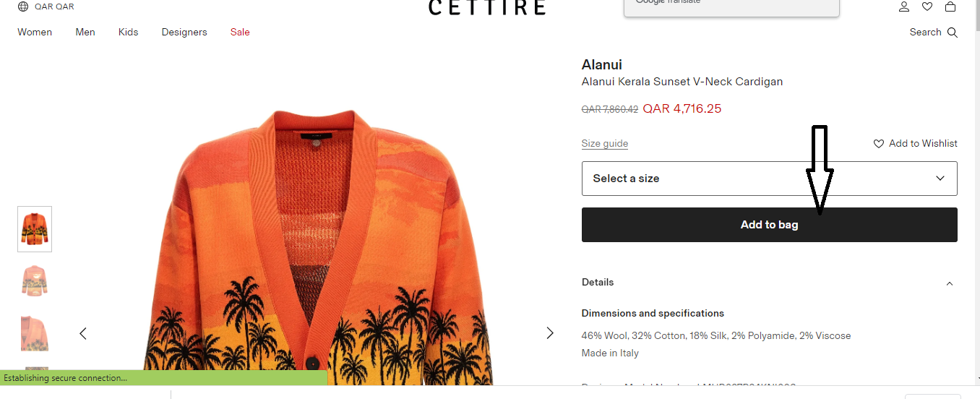Show the previous product image arrow
Image resolution: width=980 pixels, height=399 pixels.
[x=83, y=333]
